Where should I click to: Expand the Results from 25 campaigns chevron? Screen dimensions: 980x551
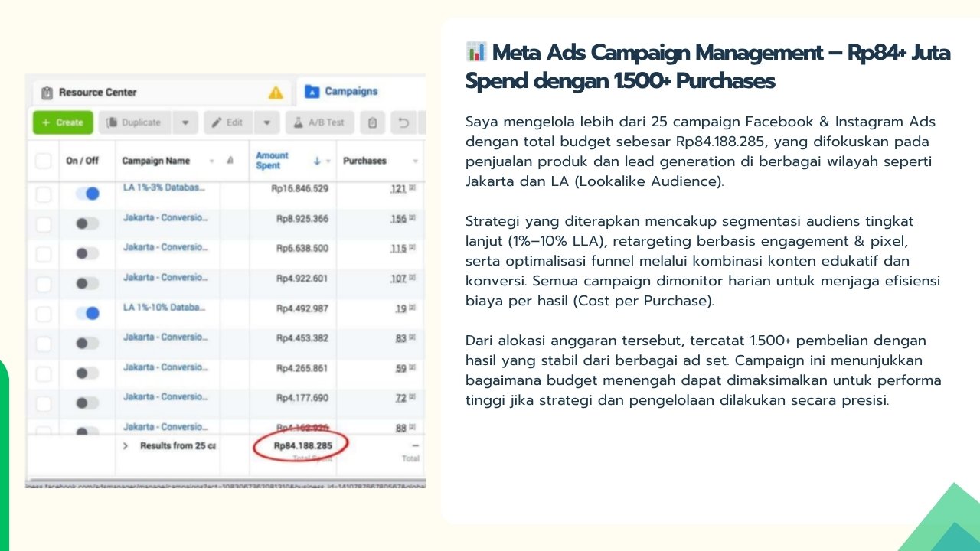(126, 445)
